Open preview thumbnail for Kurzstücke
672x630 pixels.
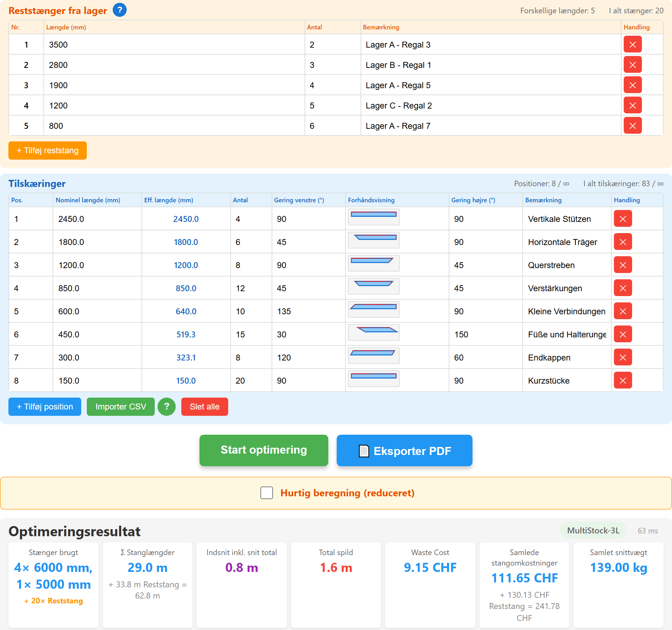[374, 379]
